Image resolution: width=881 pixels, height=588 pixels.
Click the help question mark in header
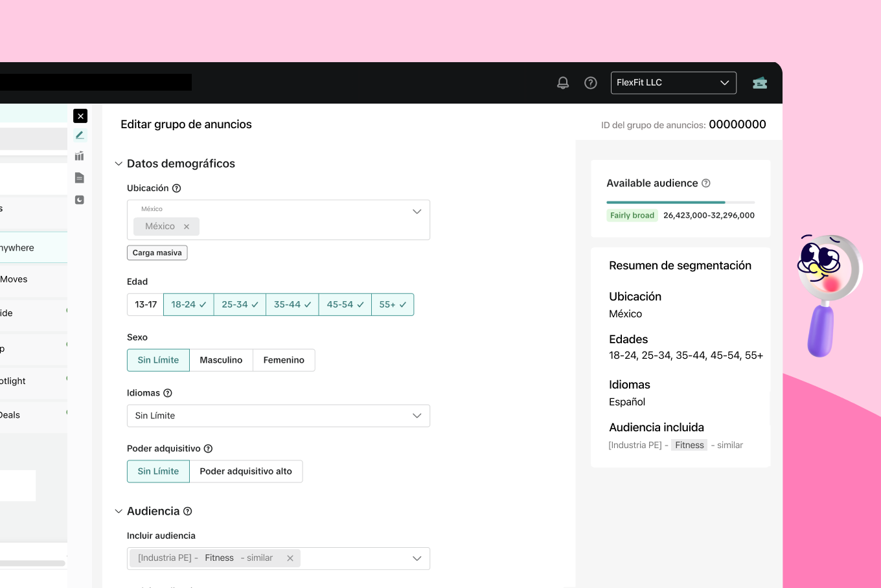591,83
